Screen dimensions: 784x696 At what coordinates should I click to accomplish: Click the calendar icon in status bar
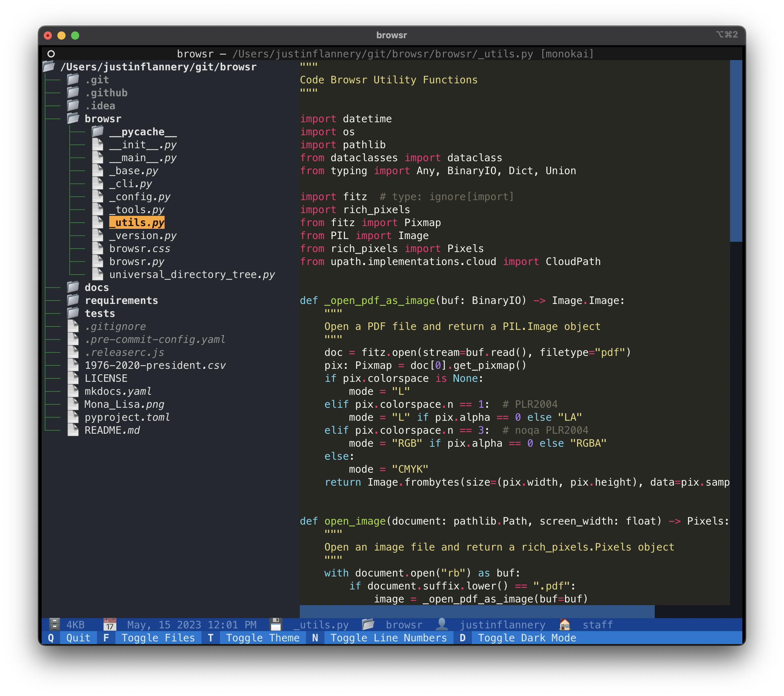(110, 625)
